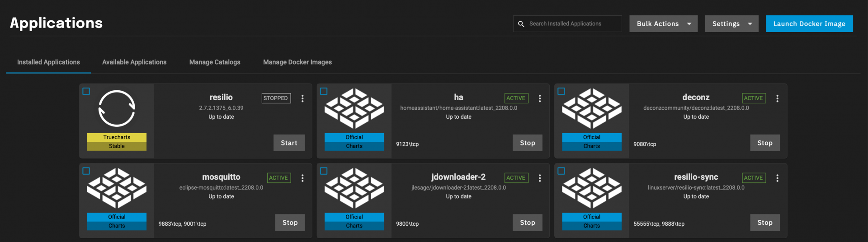
Task: Stop the resilio-sync application
Action: pyautogui.click(x=765, y=223)
